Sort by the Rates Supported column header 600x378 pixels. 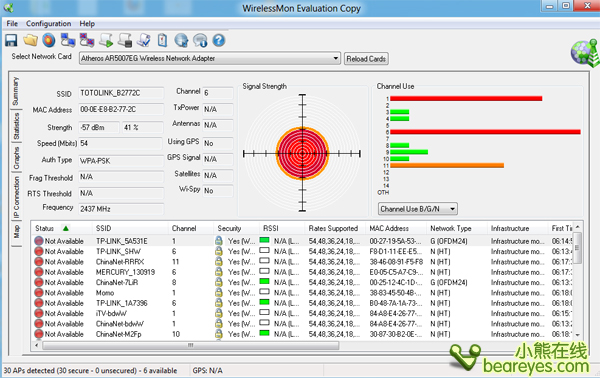[335, 228]
